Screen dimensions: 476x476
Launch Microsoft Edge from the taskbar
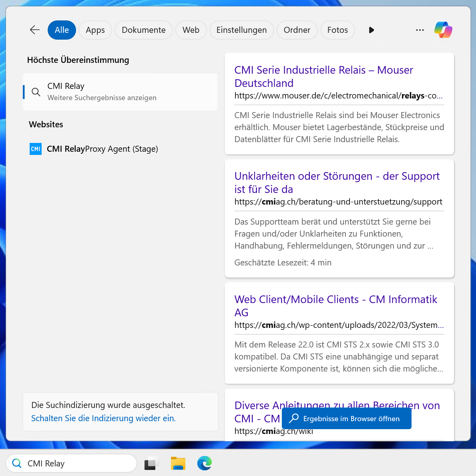click(204, 463)
